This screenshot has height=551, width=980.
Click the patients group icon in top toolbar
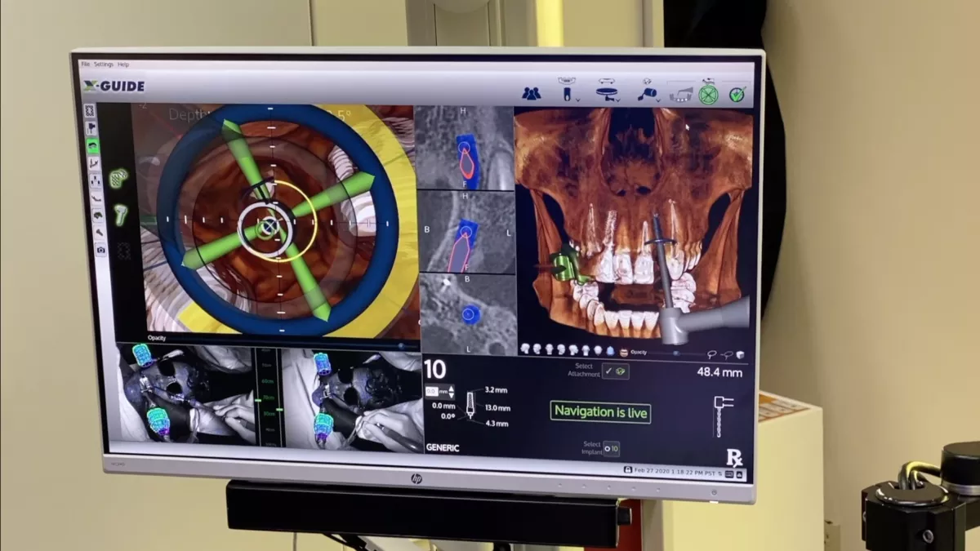pos(532,93)
